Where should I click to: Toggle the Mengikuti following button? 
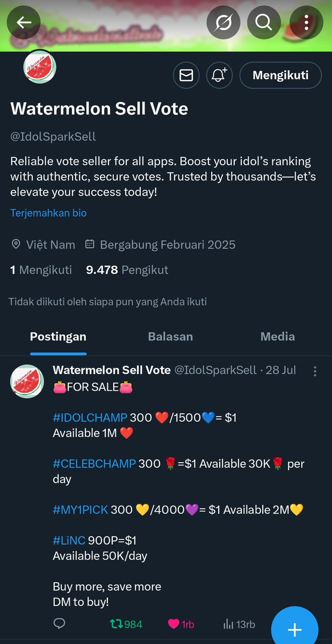click(280, 75)
